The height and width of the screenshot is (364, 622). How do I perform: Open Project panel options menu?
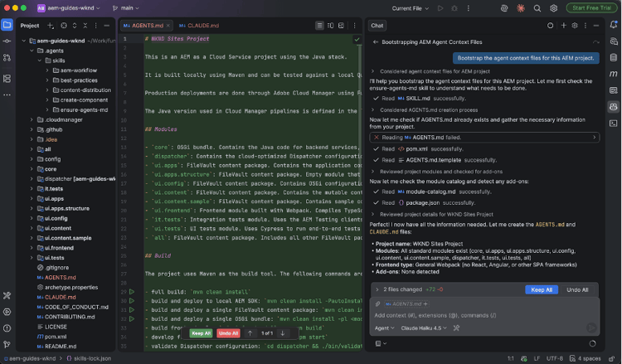click(x=95, y=26)
